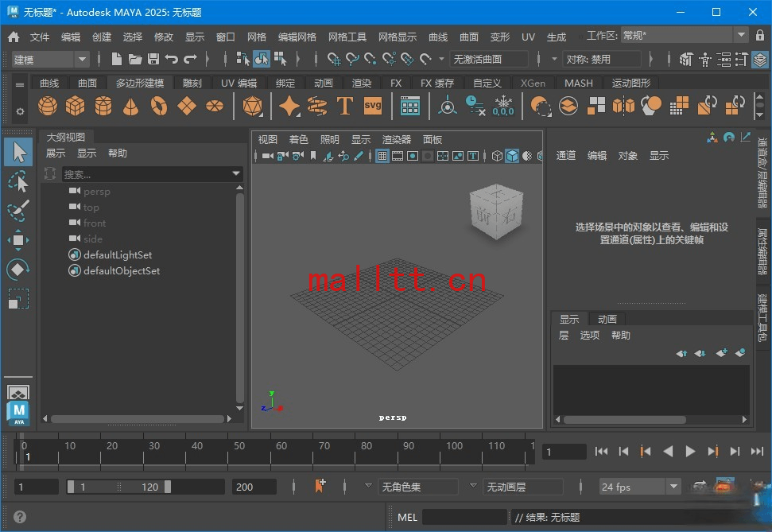Click the polygon torus shelf icon

click(157, 105)
